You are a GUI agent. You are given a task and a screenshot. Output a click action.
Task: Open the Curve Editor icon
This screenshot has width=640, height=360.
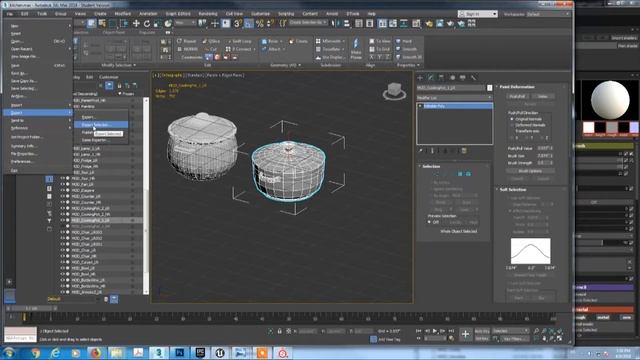tap(393, 24)
